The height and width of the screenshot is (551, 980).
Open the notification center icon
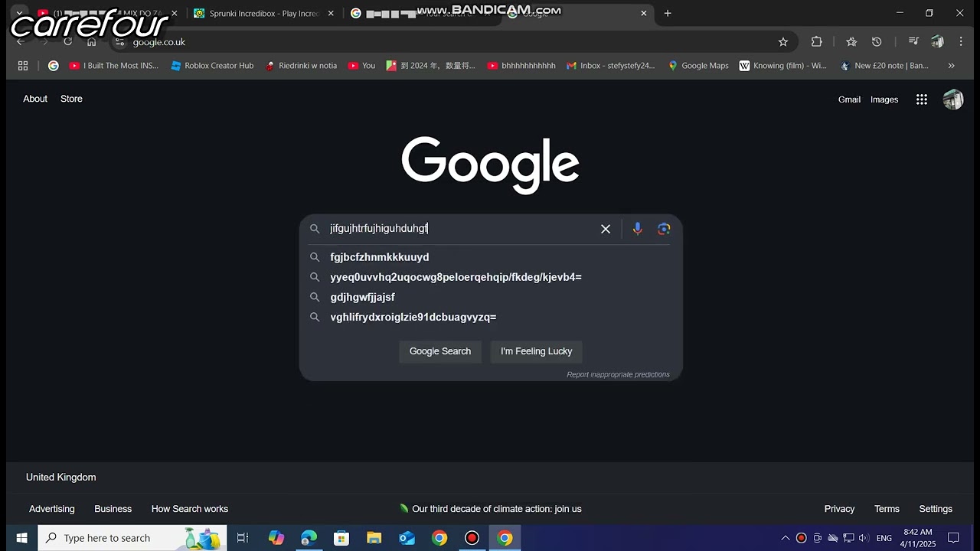(x=953, y=538)
